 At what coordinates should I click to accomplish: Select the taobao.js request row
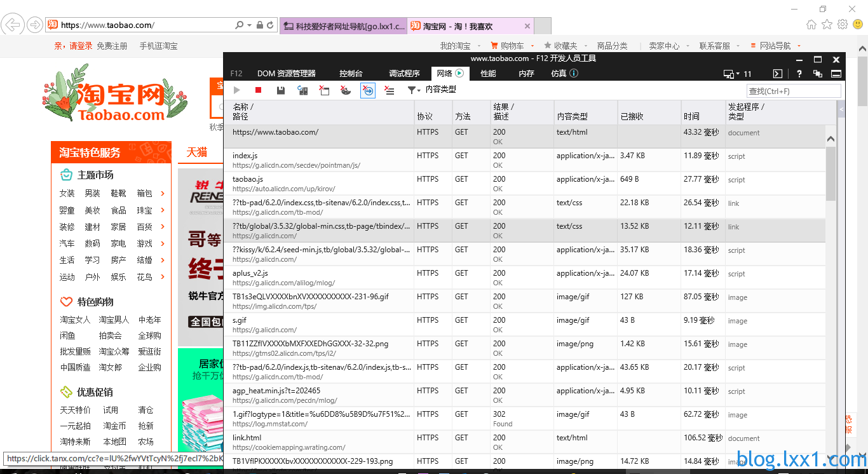tap(524, 184)
